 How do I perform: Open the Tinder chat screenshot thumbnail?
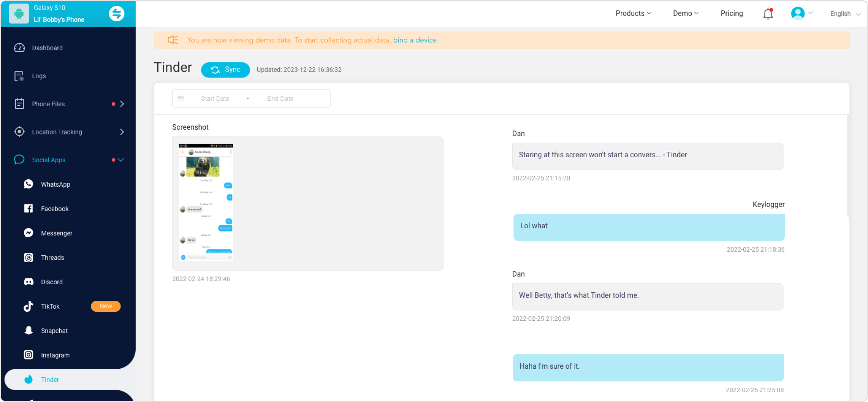[206, 202]
